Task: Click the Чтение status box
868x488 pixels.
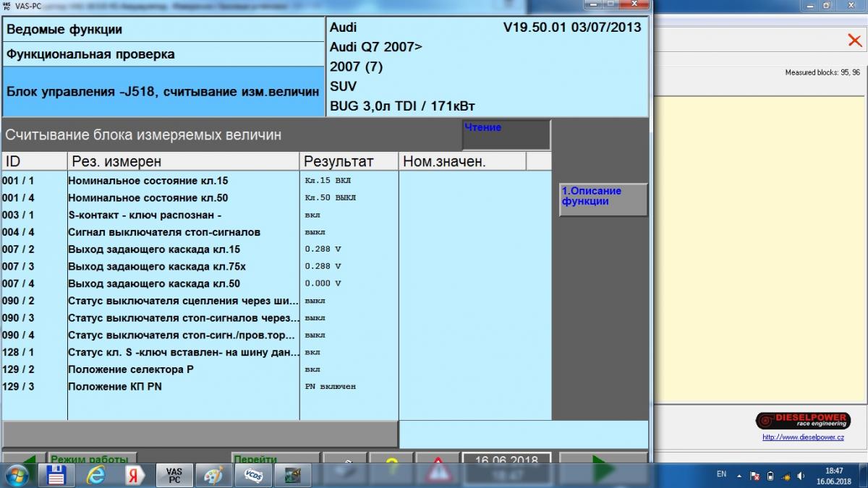Action: tap(506, 135)
